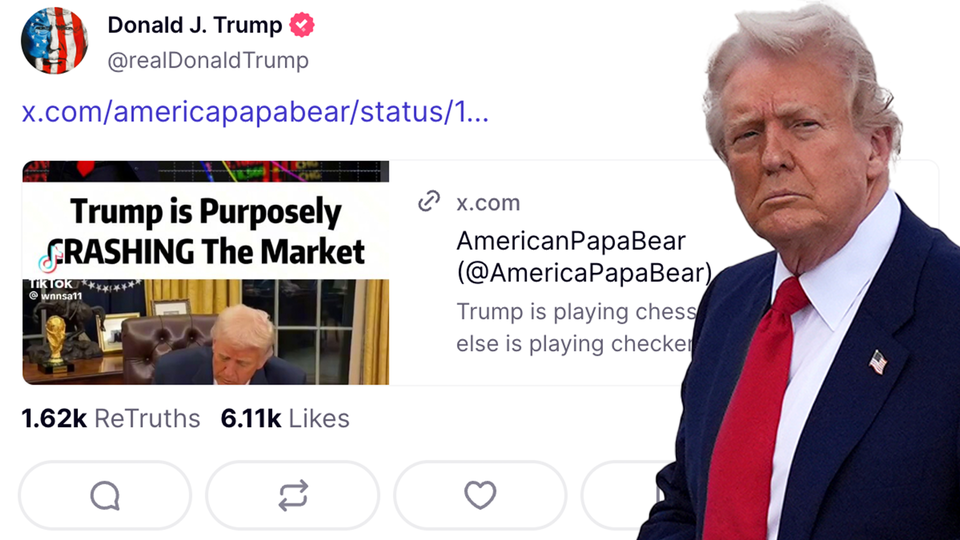Image resolution: width=960 pixels, height=540 pixels.
Task: Click the TikTok logo on the video thumbnail
Action: coord(50,259)
